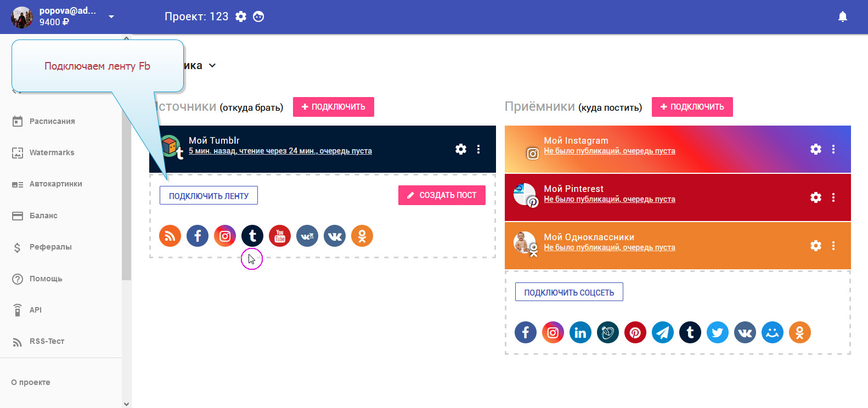The height and width of the screenshot is (408, 868).
Task: Click the RSS feed icon in sources
Action: click(x=170, y=236)
